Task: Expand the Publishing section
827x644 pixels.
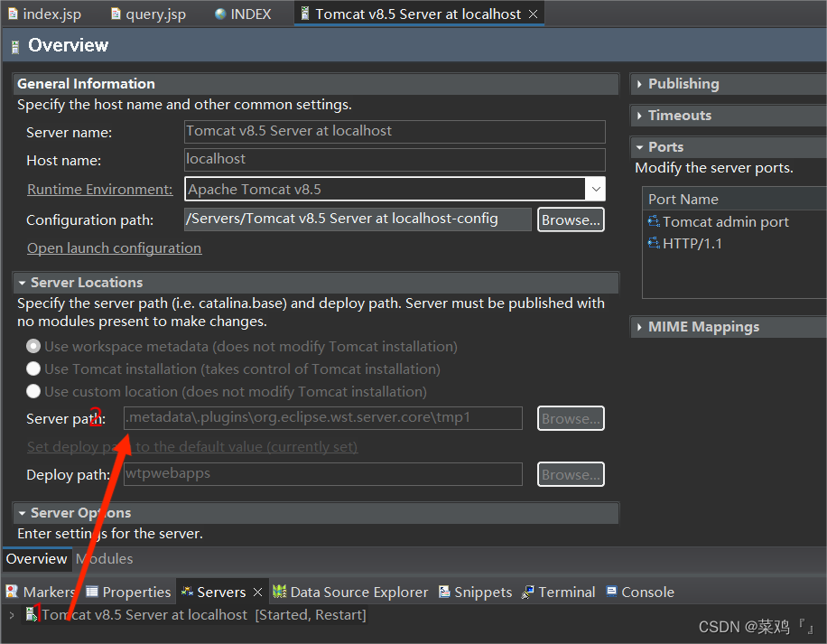Action: coord(639,84)
